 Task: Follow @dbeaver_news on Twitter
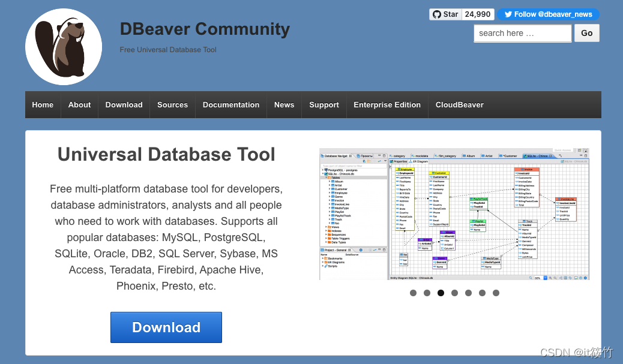pyautogui.click(x=549, y=14)
